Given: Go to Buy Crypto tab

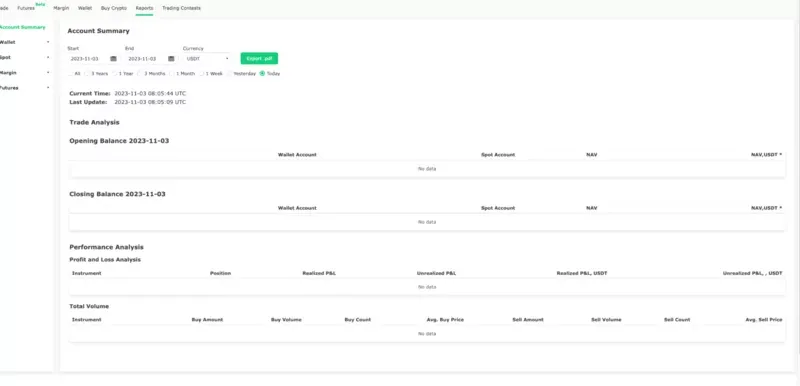Looking at the screenshot, I should coord(114,8).
